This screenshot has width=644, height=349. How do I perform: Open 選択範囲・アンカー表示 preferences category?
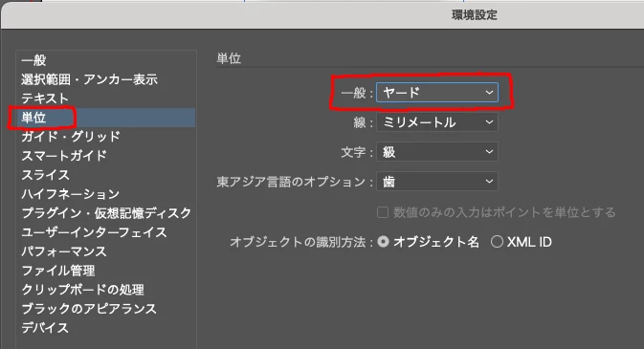click(x=89, y=79)
